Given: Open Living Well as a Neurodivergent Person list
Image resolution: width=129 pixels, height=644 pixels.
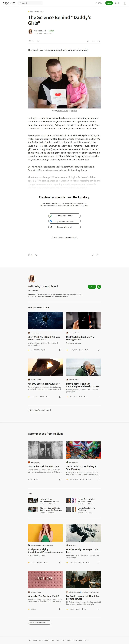Looking at the screenshot, I should [x=49, y=500].
